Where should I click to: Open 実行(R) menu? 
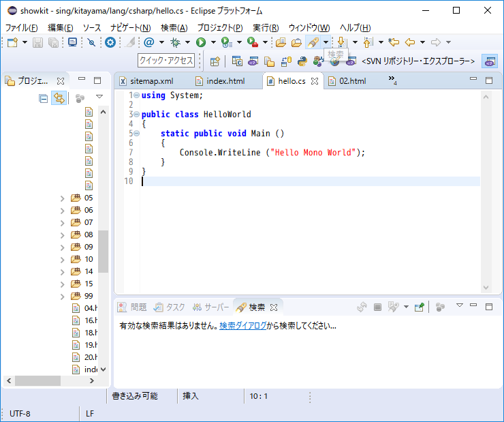(x=266, y=28)
